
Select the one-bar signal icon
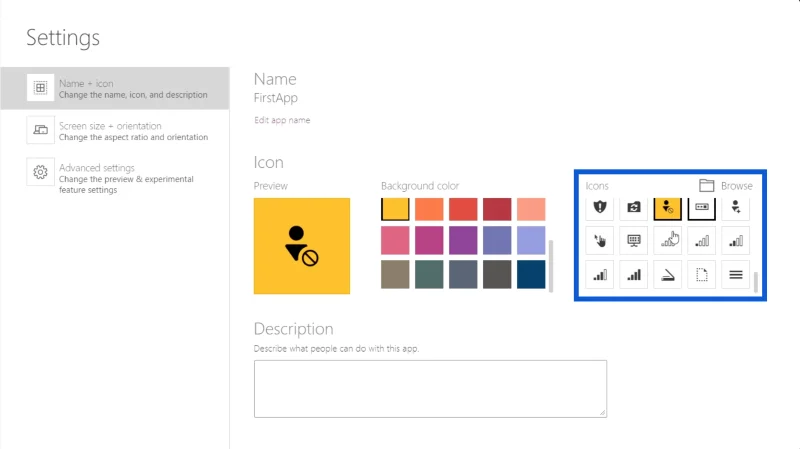click(702, 240)
